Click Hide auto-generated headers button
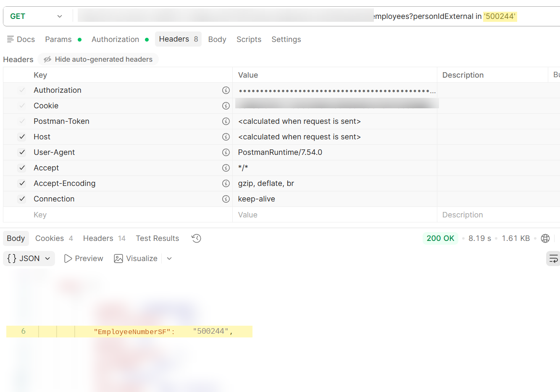This screenshot has width=560, height=392. pos(98,60)
